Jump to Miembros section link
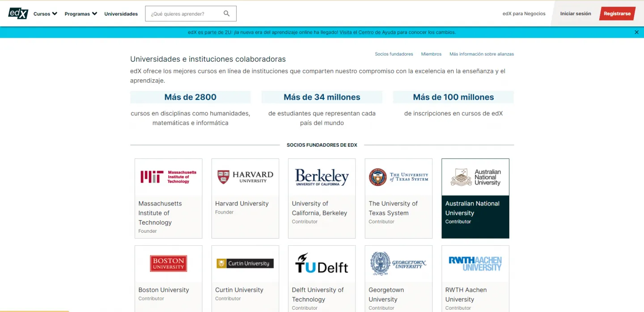 (431, 54)
